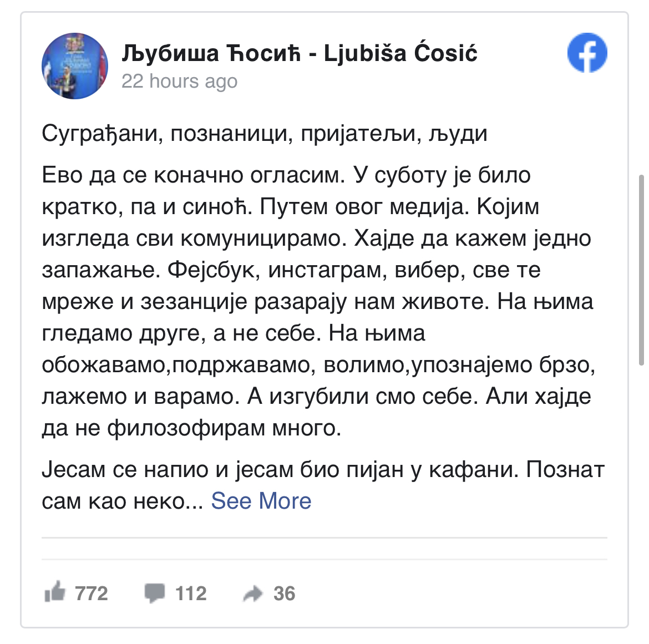Click the word "инстаграм" in the post

coord(327,270)
